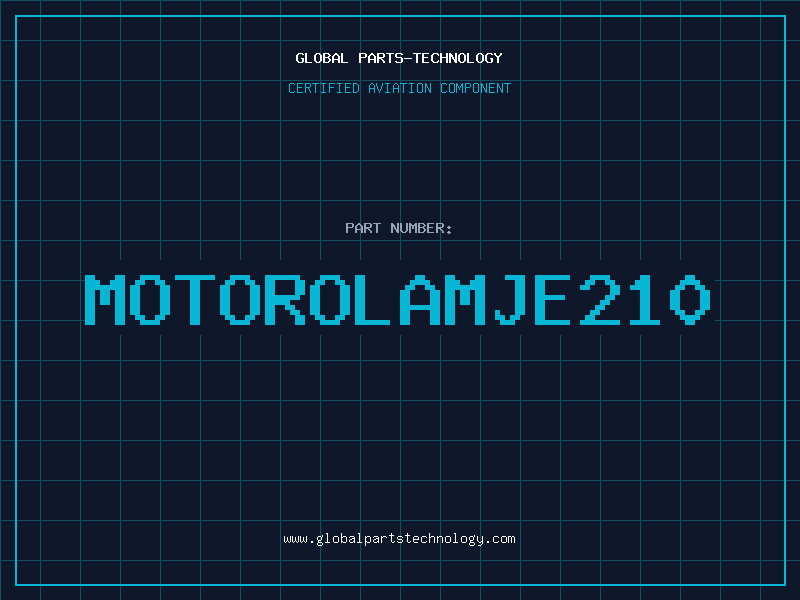Click the GLOBAL PARTS-TECHNOLOGY heading
The image size is (800, 600).
pos(399,58)
